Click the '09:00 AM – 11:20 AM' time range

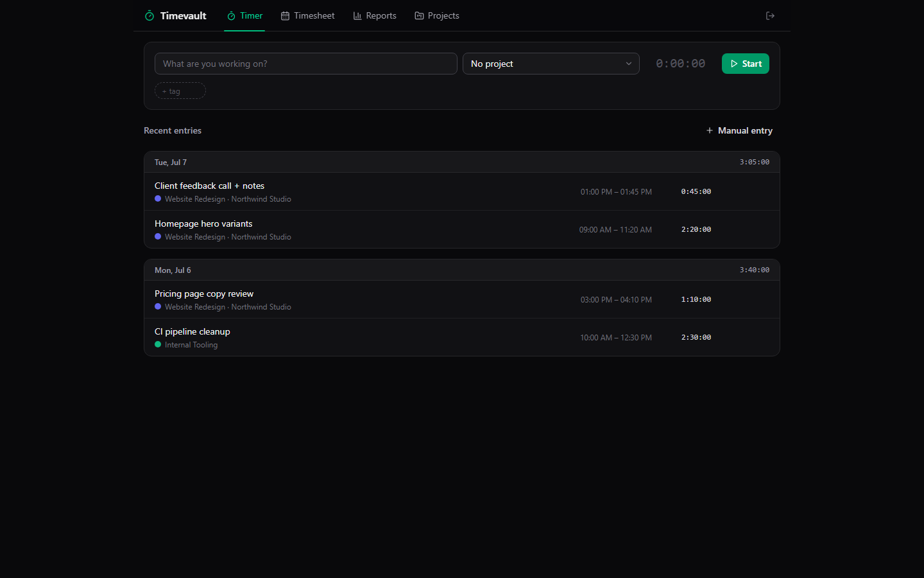pos(615,230)
